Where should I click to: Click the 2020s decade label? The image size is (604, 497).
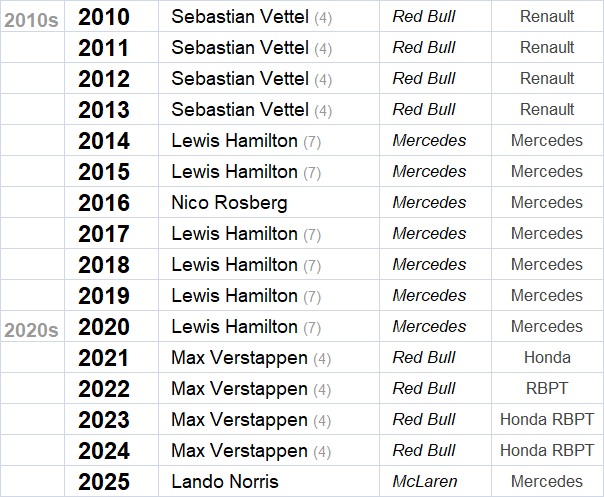pyautogui.click(x=31, y=327)
